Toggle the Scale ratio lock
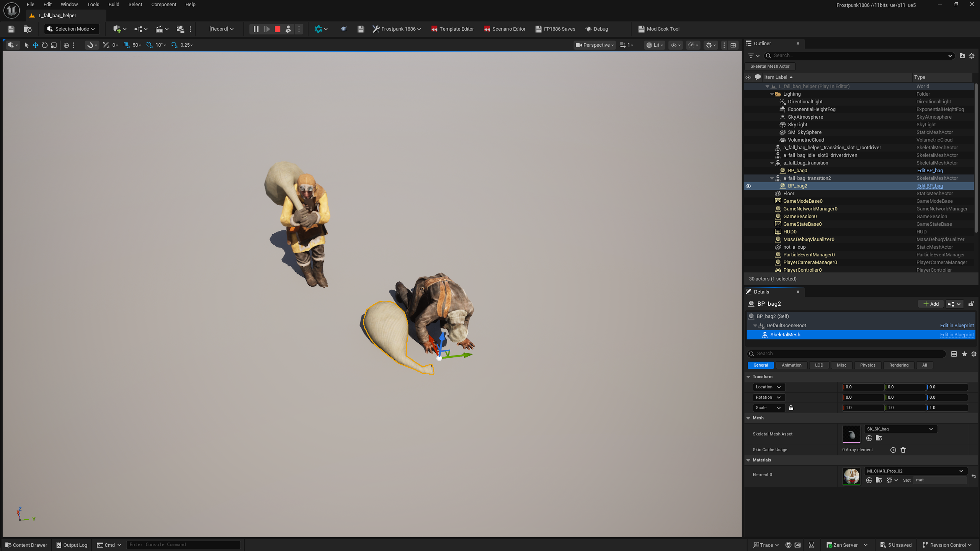Viewport: 980px width, 551px height. [x=791, y=408]
